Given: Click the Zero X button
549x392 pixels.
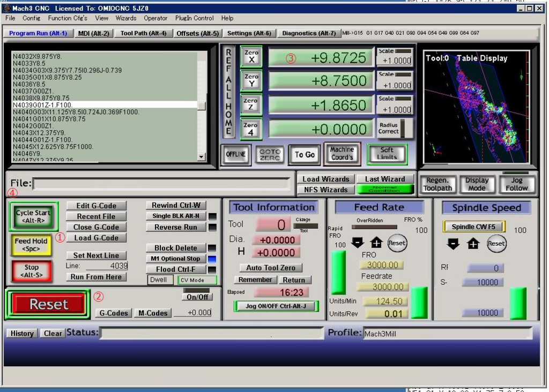Looking at the screenshot, I should pyautogui.click(x=251, y=57).
